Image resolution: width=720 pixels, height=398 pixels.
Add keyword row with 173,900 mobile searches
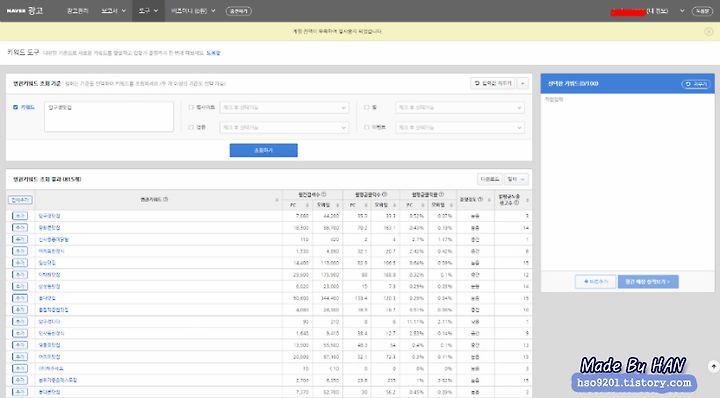coord(20,275)
